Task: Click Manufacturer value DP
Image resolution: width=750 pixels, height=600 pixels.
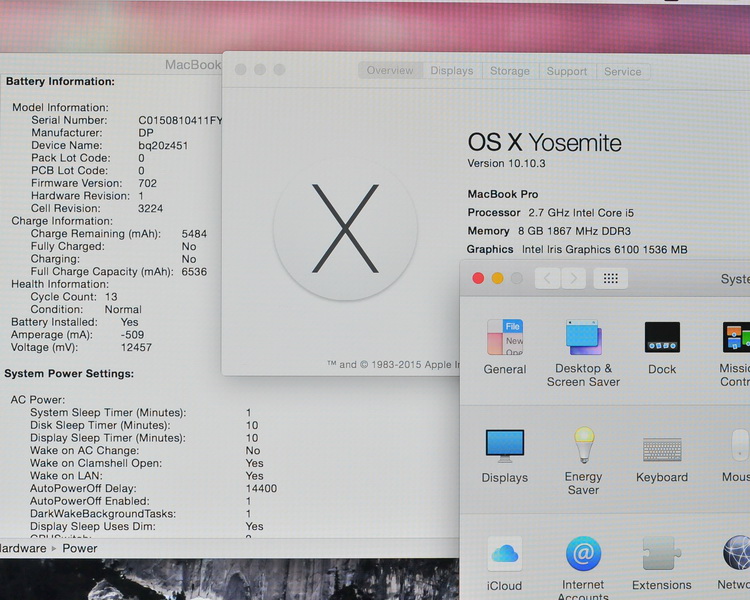Action: click(146, 133)
